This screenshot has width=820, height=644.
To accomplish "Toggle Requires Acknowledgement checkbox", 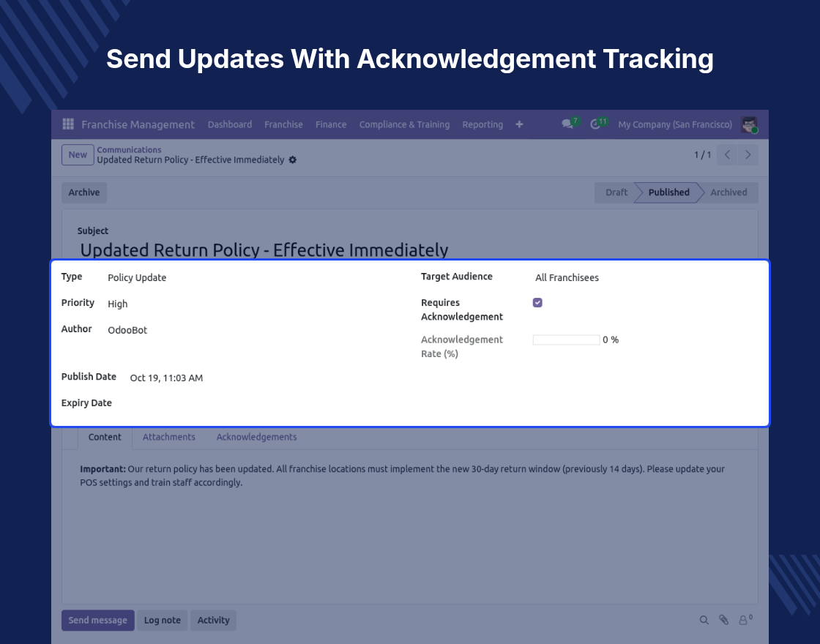I will [x=537, y=303].
